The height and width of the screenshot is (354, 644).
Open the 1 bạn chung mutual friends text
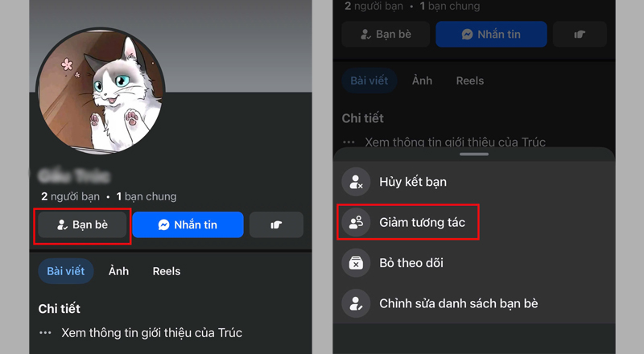(147, 197)
